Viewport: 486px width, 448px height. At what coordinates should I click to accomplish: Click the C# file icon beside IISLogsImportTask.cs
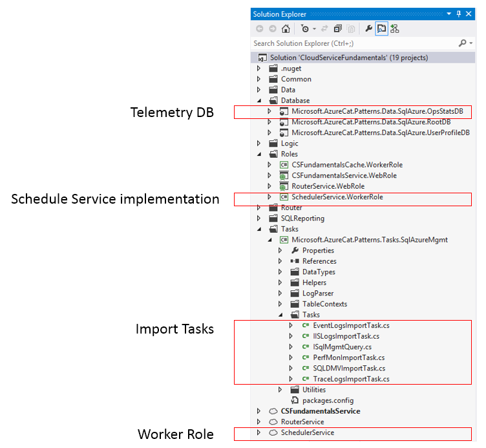pyautogui.click(x=306, y=336)
